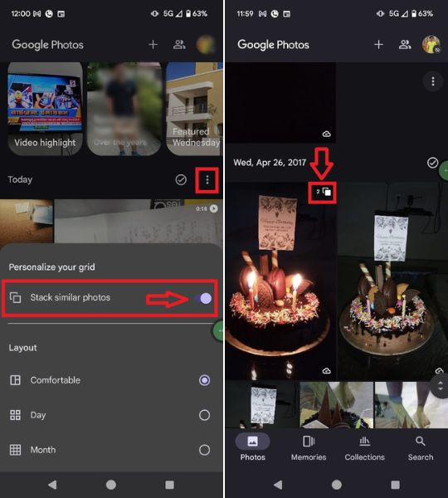This screenshot has height=498, width=448.
Task: Tap the Stack similar photos icon
Action: pyautogui.click(x=15, y=298)
